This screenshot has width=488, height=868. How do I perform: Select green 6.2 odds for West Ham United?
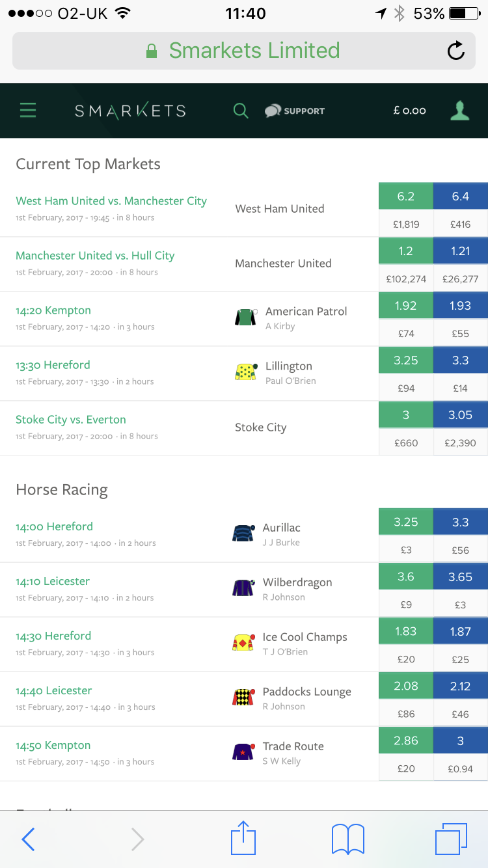(406, 197)
